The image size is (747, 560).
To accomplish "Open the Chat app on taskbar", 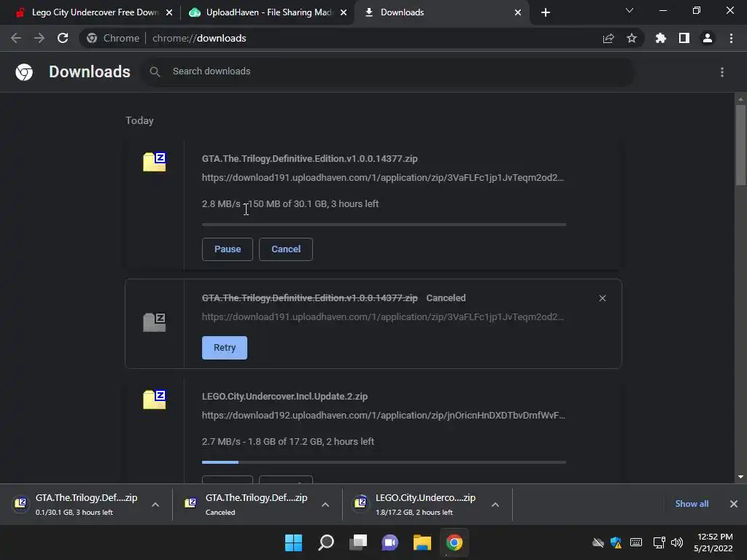I will [390, 542].
